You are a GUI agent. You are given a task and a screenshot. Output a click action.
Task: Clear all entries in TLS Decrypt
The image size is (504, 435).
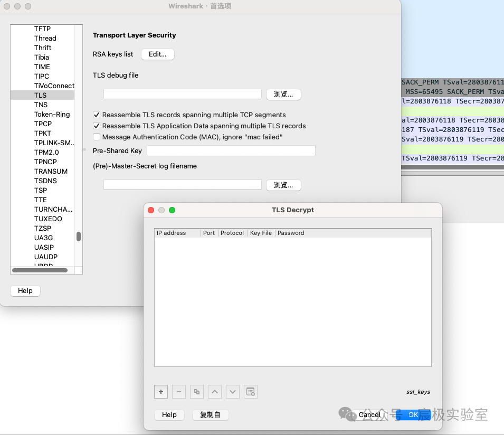point(251,392)
